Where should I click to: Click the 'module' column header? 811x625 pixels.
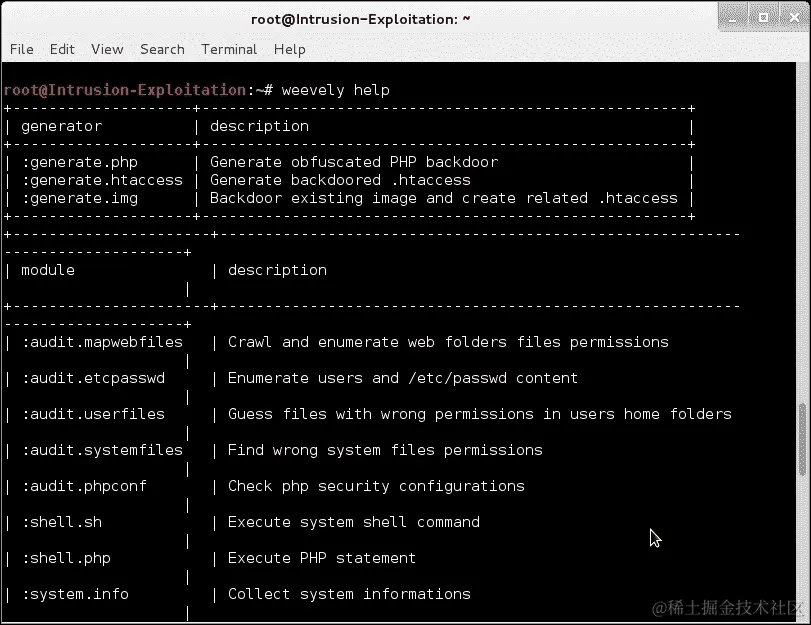[48, 270]
